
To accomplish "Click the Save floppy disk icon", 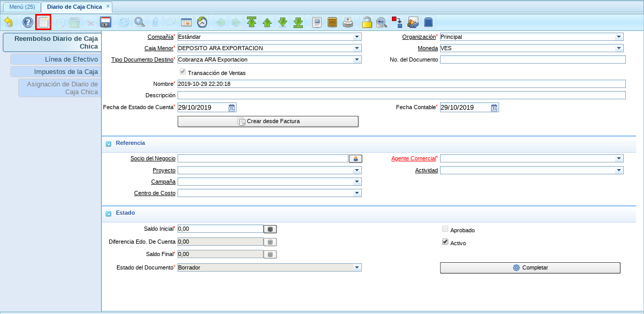I will pyautogui.click(x=106, y=22).
